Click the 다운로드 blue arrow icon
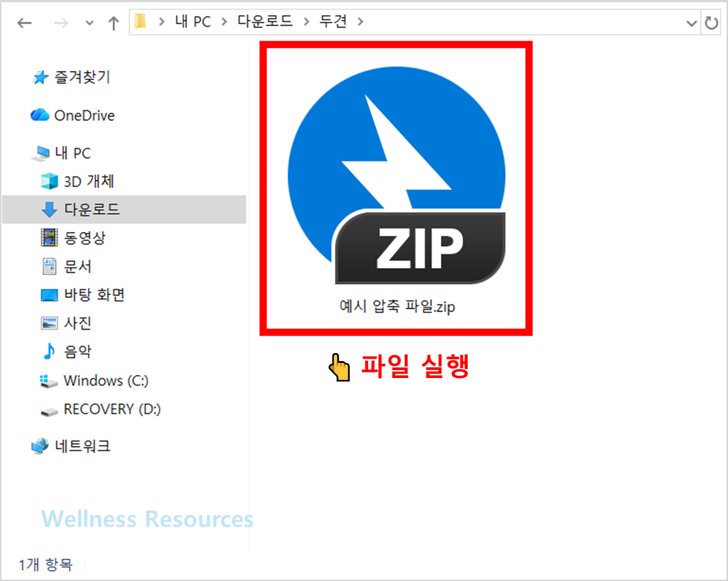Screen dimensions: 728x581 pos(49,210)
